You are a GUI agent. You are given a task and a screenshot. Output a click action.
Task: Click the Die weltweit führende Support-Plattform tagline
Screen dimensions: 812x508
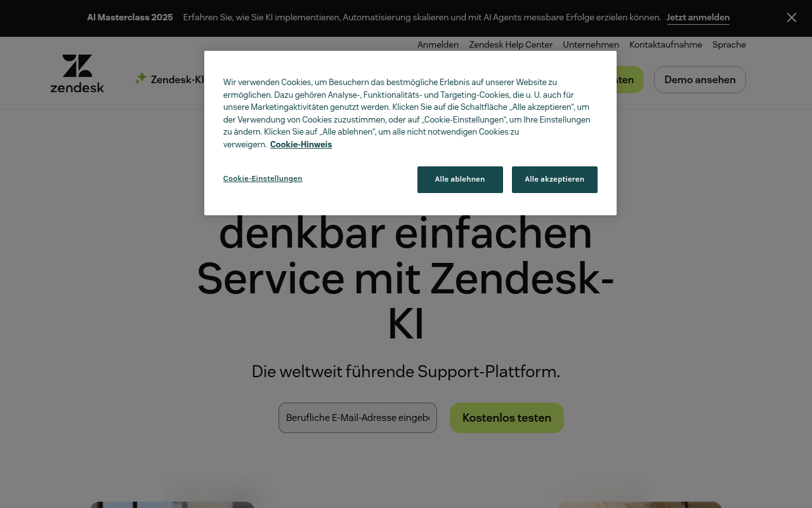point(406,371)
